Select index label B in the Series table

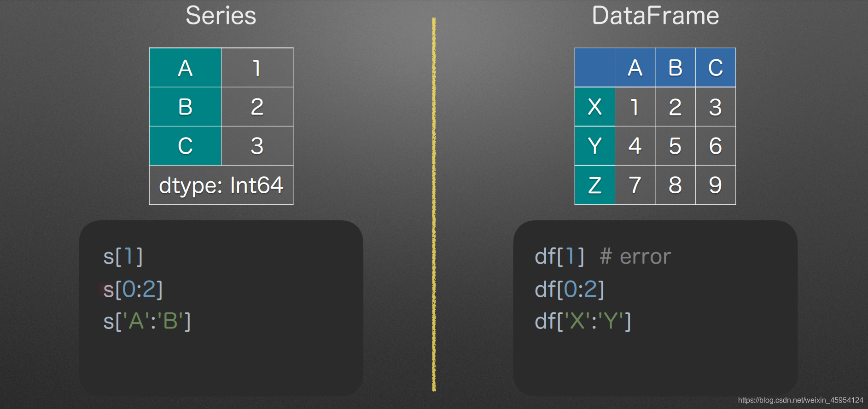pyautogui.click(x=186, y=107)
